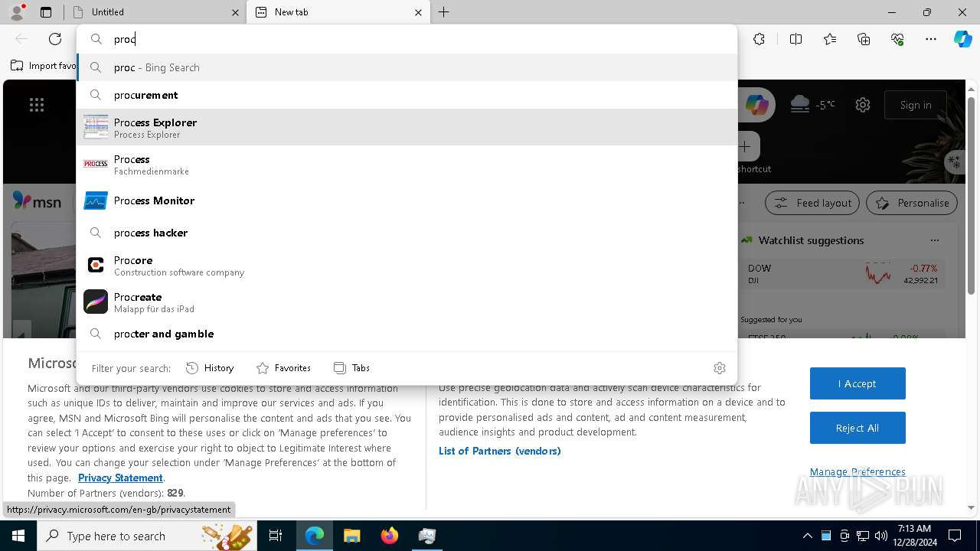Click the Reject All button
This screenshot has height=551, width=980.
(857, 428)
